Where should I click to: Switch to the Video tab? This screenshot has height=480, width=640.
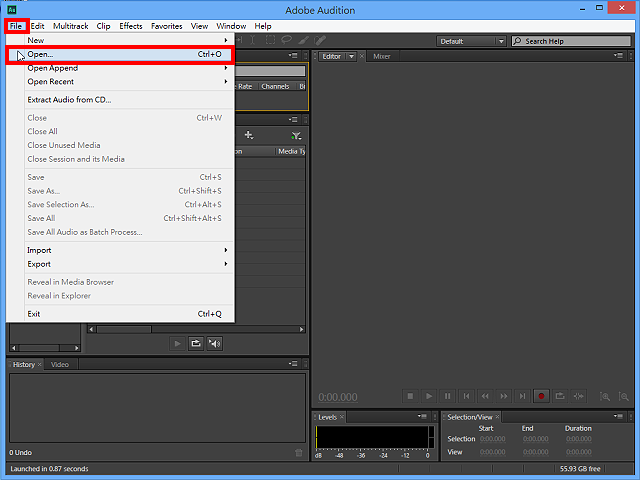click(60, 364)
